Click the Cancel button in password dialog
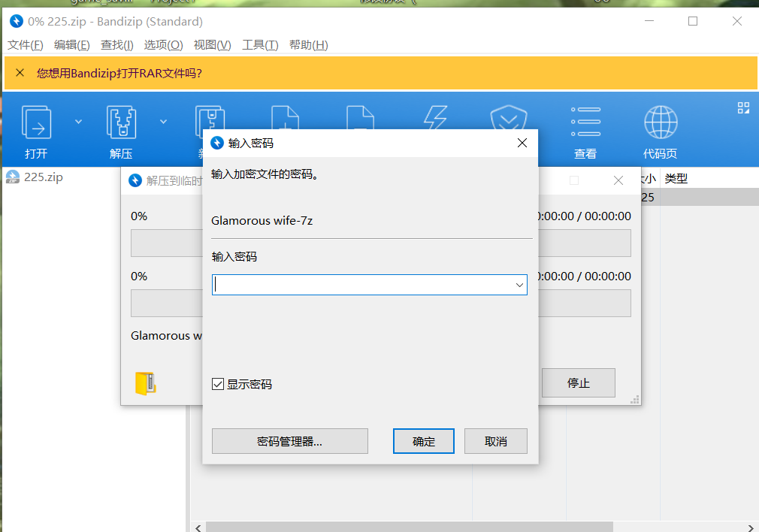 coord(496,441)
